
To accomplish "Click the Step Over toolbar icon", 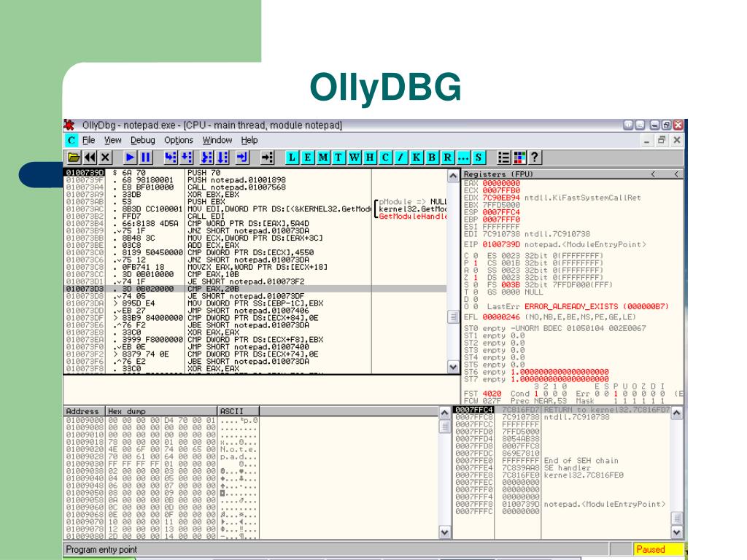I will pyautogui.click(x=186, y=157).
